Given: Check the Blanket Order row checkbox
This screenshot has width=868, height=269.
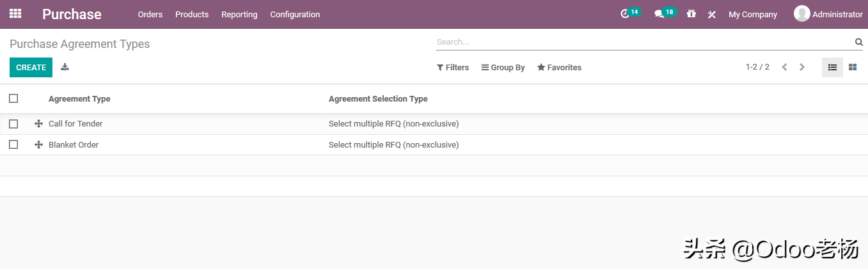Looking at the screenshot, I should [x=13, y=145].
